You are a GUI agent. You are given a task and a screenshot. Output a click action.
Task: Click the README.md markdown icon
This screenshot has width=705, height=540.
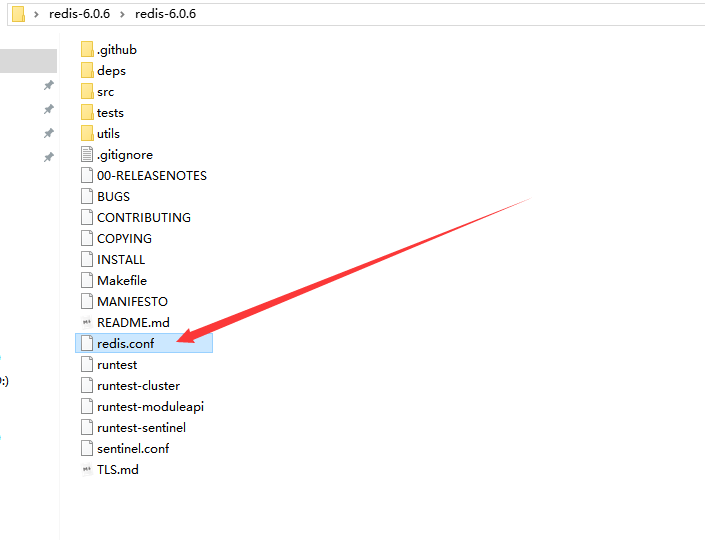[x=87, y=322]
